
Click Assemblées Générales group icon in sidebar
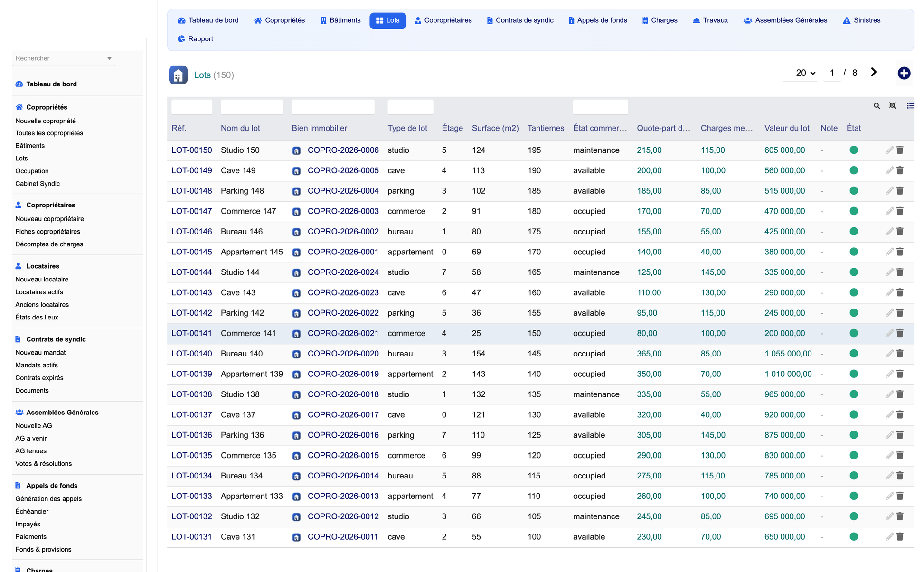pos(19,413)
